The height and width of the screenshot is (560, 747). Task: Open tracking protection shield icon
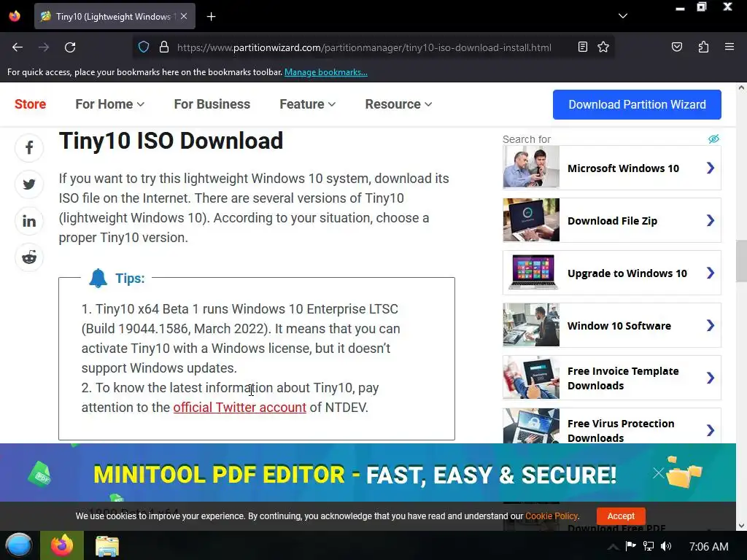[144, 47]
